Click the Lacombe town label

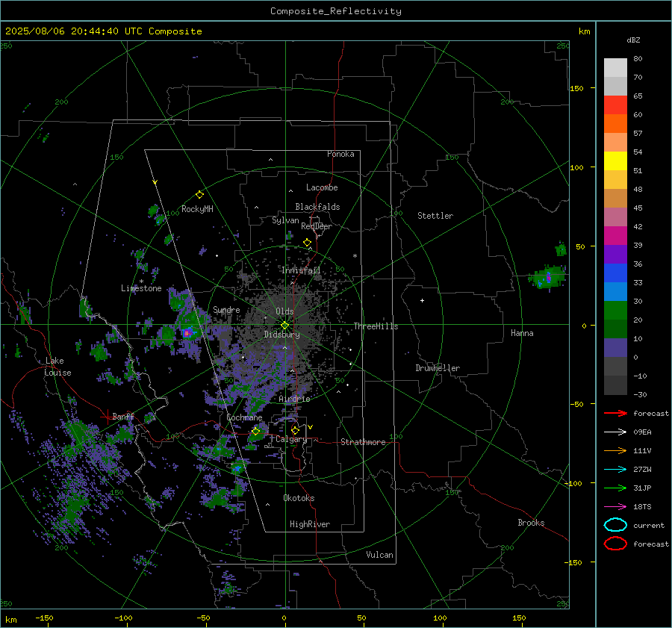click(x=322, y=187)
